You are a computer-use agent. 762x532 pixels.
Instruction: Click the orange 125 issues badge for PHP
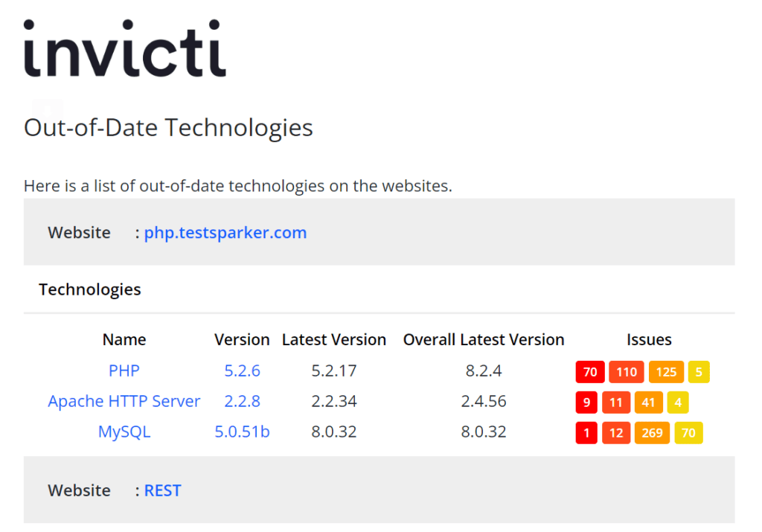[x=666, y=372]
